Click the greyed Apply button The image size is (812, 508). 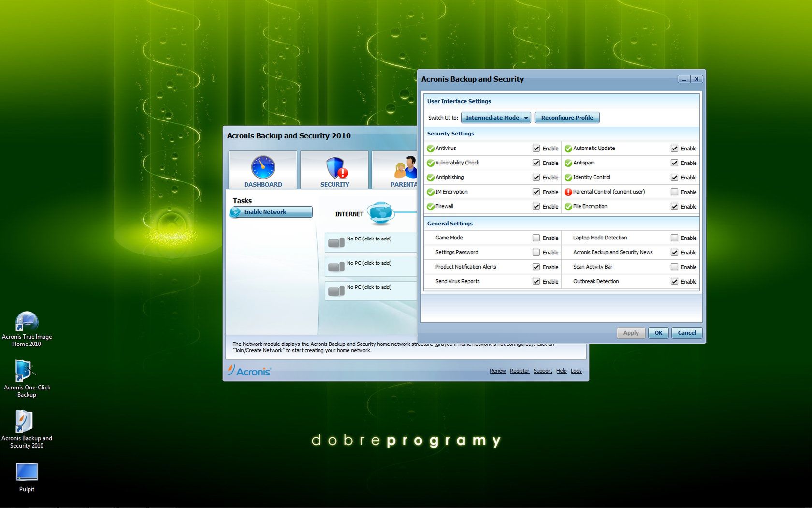coord(631,333)
